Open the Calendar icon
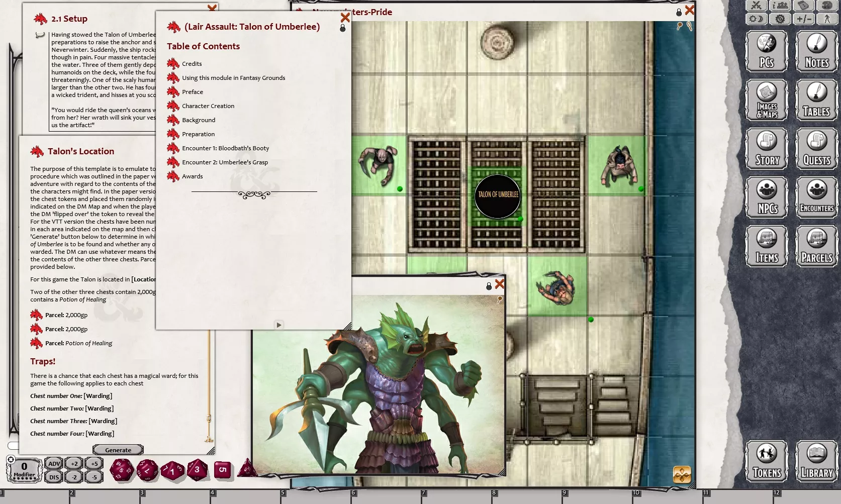Screen dimensions: 841x504 click(x=804, y=6)
